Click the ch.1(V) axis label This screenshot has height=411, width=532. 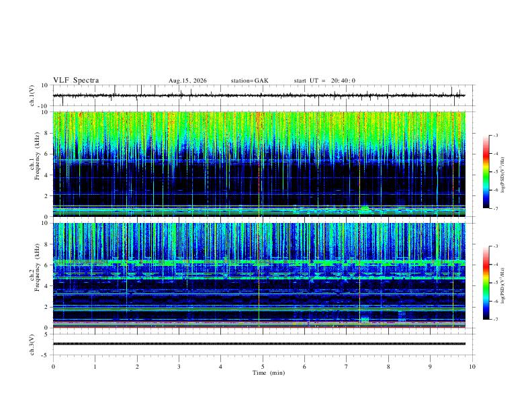click(x=32, y=95)
